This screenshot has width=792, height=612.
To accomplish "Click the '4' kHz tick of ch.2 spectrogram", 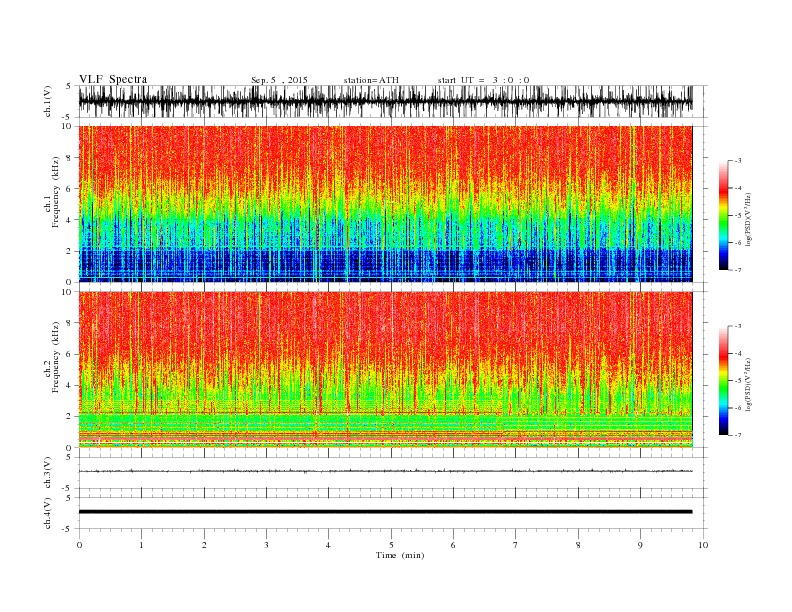I will tap(69, 386).
